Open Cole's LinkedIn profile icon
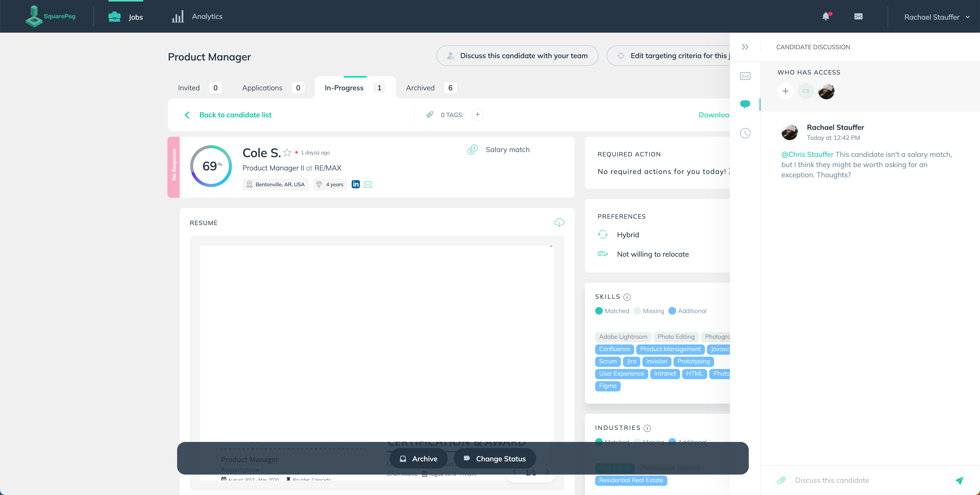 click(356, 184)
